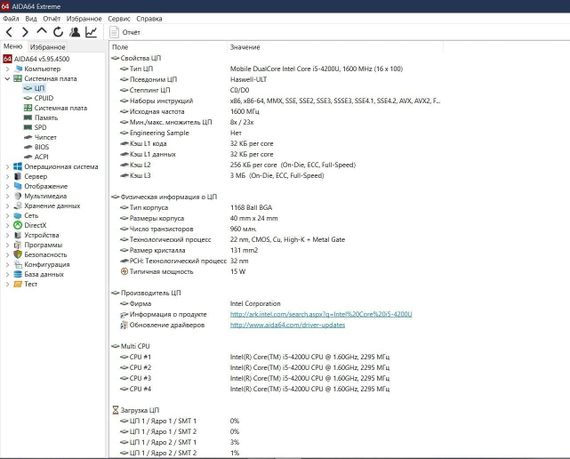Viewport: 570px width, 459px height.
Task: Click the Устройства devices icon
Action: pos(18,235)
